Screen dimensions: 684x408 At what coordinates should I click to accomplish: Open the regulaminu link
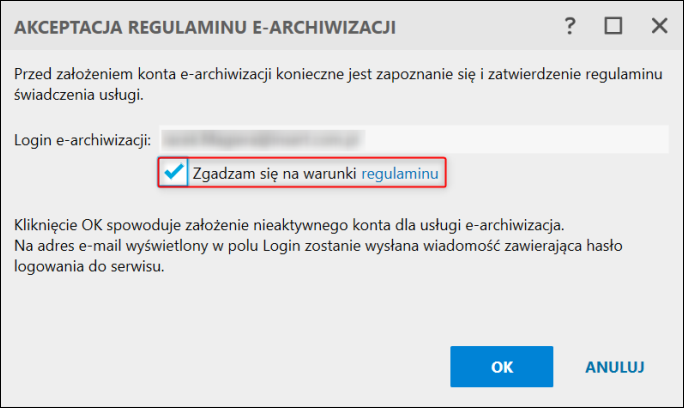pos(400,173)
